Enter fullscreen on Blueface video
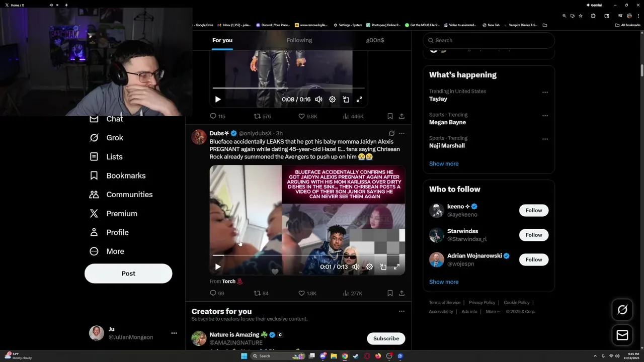Viewport: 644px width, 362px height. click(397, 267)
